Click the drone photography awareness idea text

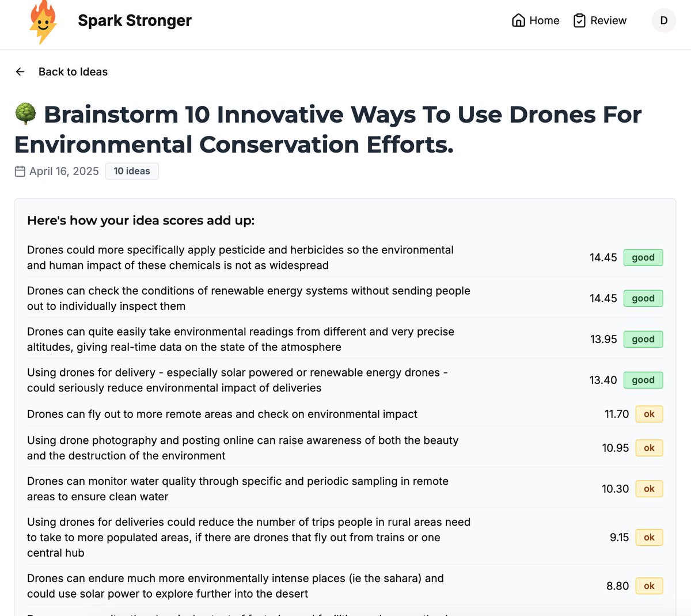(x=242, y=448)
